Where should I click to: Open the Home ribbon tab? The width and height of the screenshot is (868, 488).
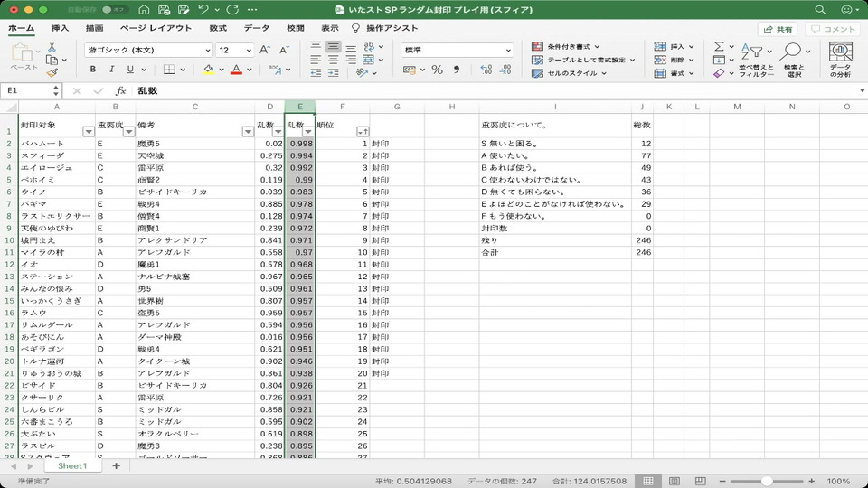pos(21,28)
